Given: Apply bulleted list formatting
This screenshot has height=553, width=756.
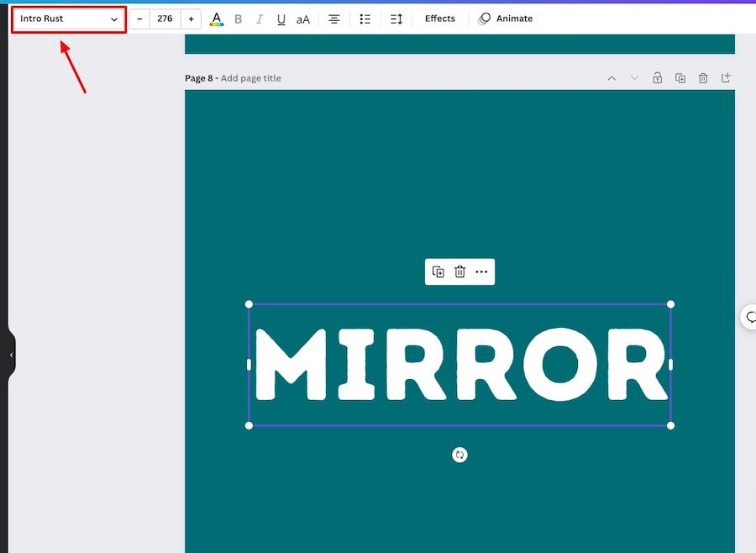Looking at the screenshot, I should coord(365,18).
